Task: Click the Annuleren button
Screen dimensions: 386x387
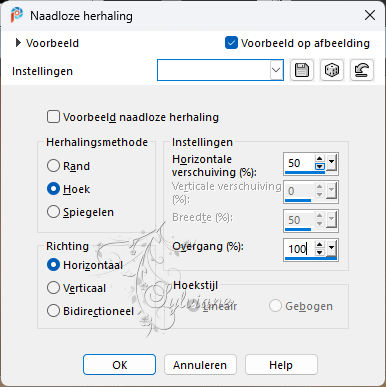Action: tap(200, 365)
